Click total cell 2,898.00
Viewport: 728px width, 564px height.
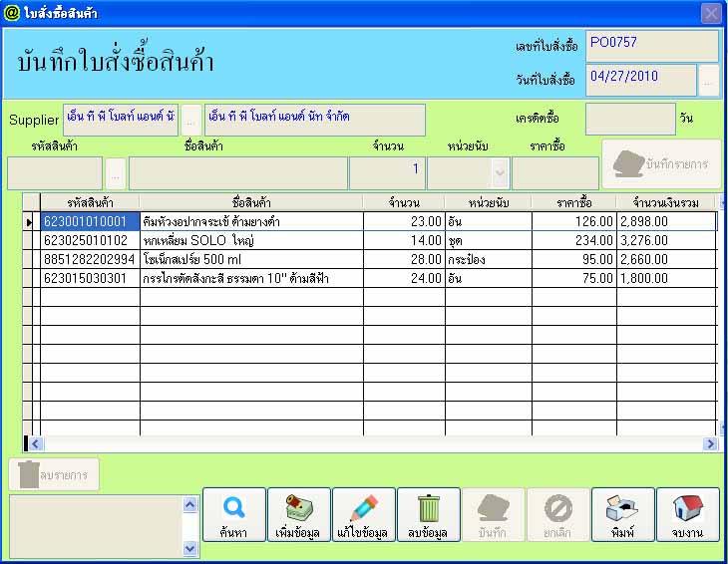[667, 221]
